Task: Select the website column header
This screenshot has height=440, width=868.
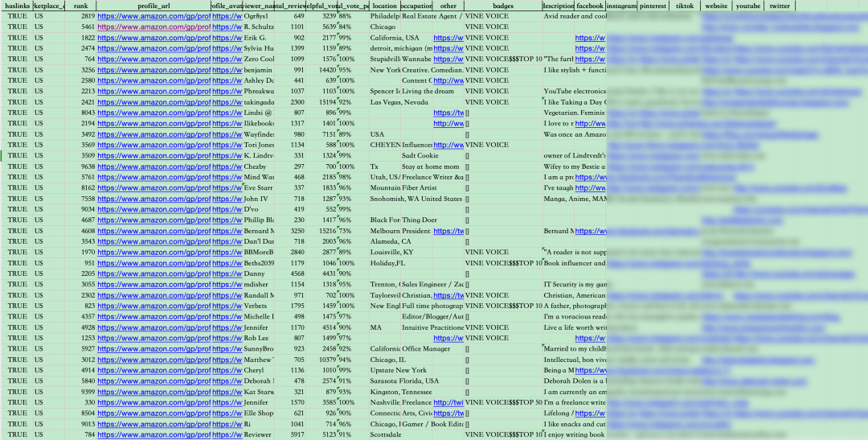Action: point(716,6)
